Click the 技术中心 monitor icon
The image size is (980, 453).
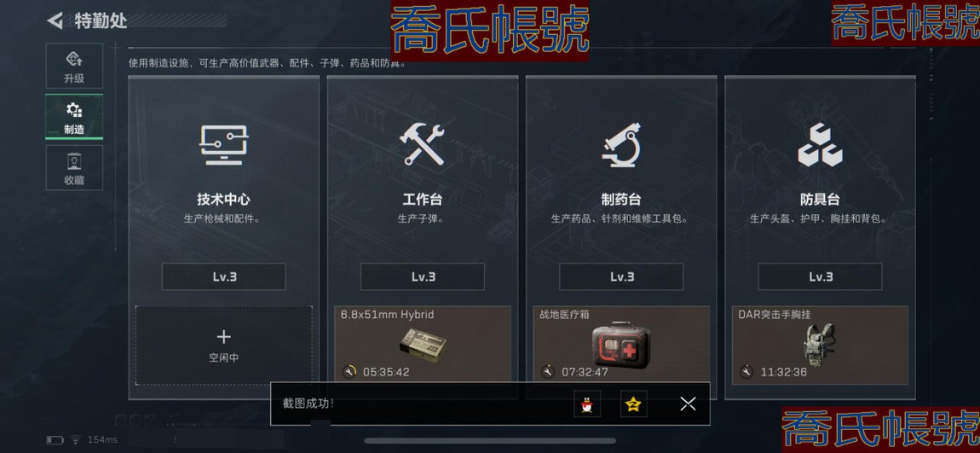(x=224, y=145)
